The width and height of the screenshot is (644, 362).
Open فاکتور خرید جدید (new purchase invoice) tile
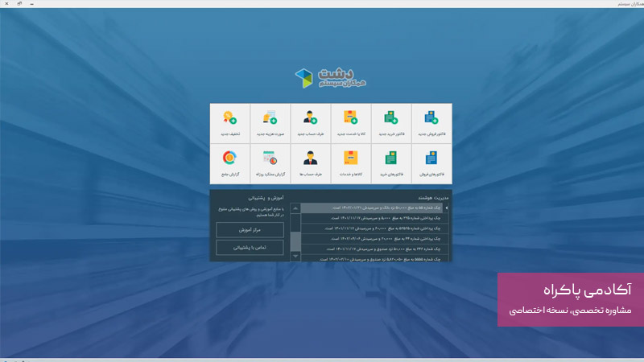(391, 123)
